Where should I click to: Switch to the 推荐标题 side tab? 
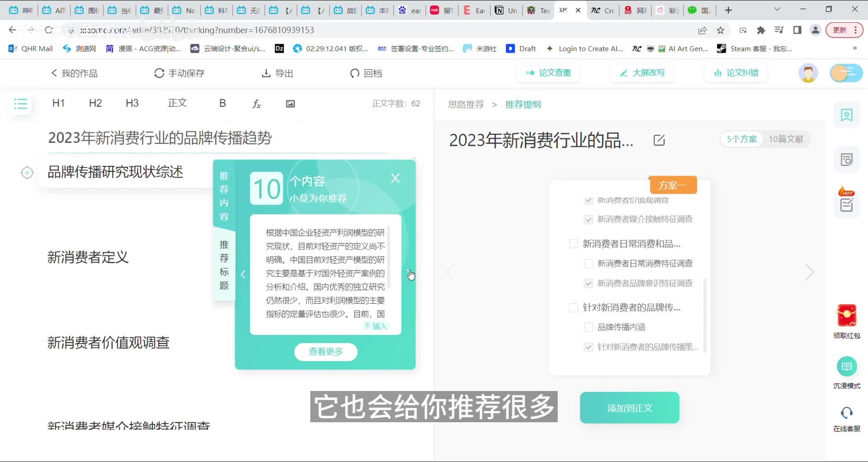pyautogui.click(x=224, y=265)
